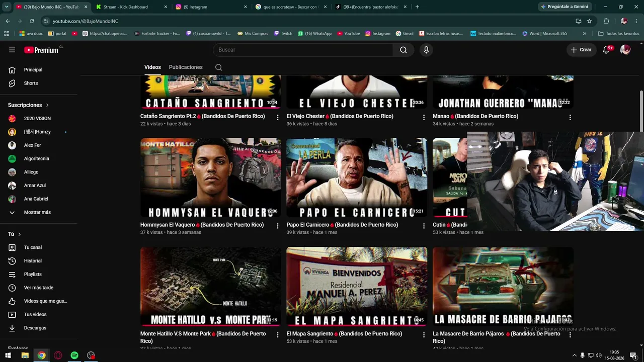644x362 pixels.
Task: Open the YouTube notifications bell
Action: 607,50
